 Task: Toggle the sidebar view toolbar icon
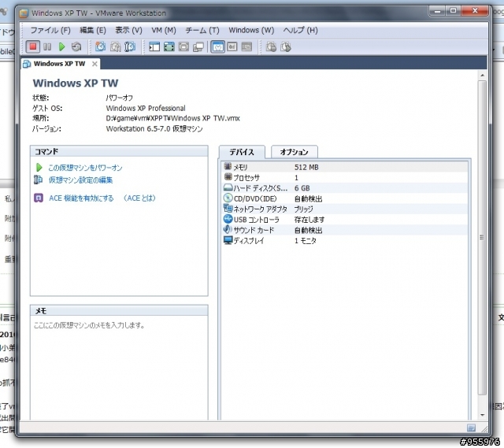(x=154, y=47)
